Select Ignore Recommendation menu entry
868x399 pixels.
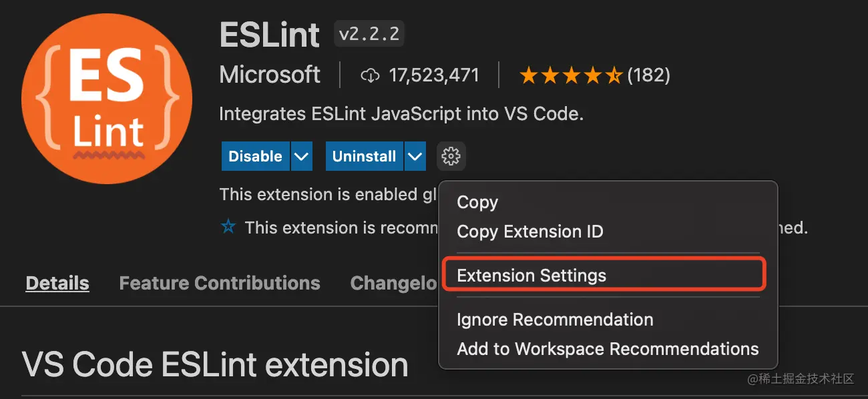point(555,320)
